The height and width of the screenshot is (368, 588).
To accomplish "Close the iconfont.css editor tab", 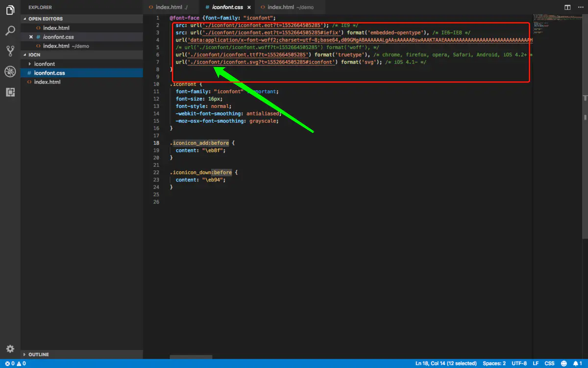I will pyautogui.click(x=249, y=7).
